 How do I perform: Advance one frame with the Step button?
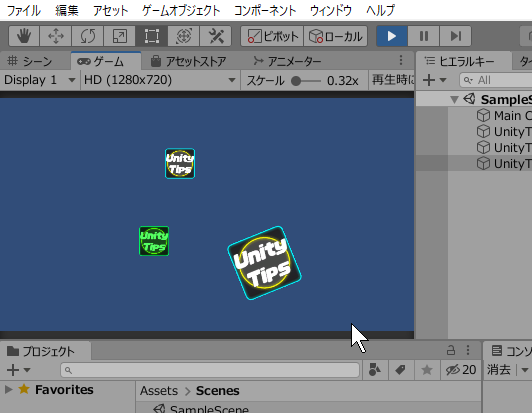(455, 36)
